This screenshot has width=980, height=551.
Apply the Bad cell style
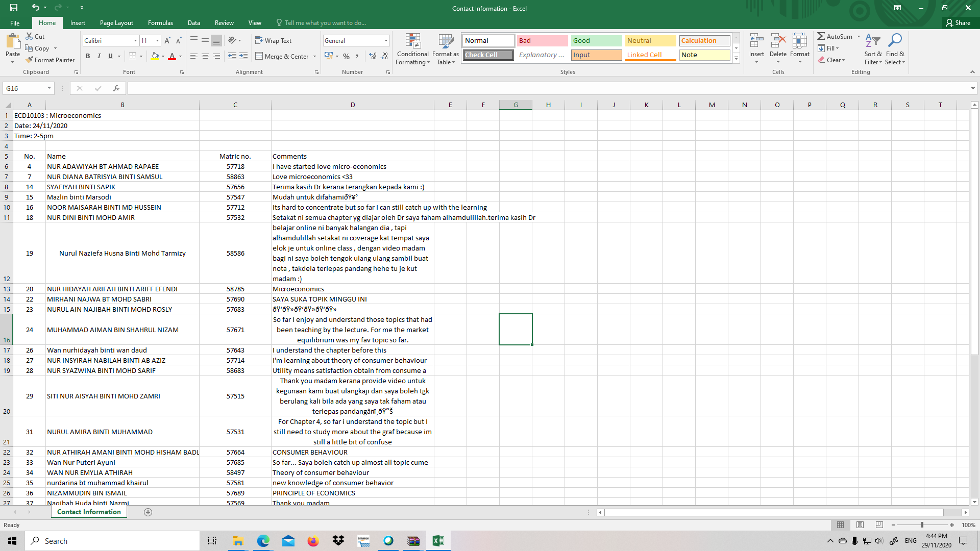pos(542,40)
